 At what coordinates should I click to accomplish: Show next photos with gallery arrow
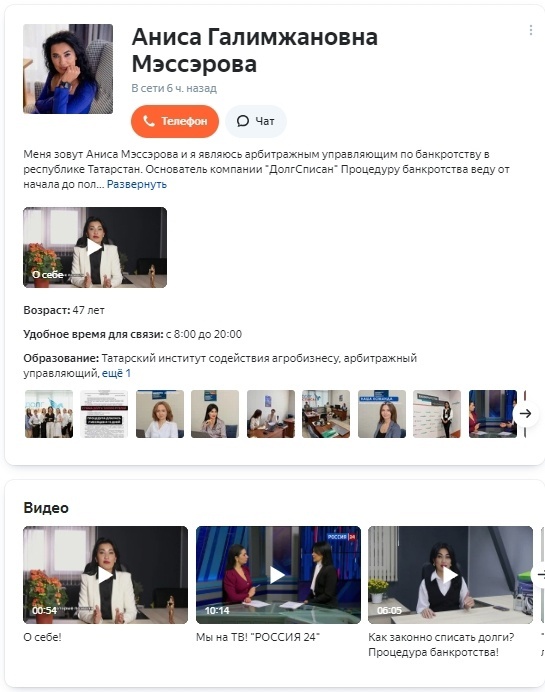tap(525, 414)
